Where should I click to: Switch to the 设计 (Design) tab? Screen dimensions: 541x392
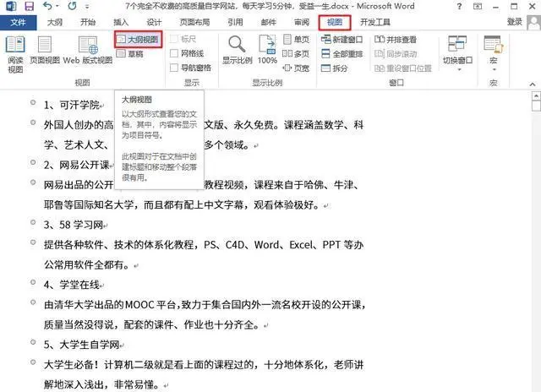154,23
